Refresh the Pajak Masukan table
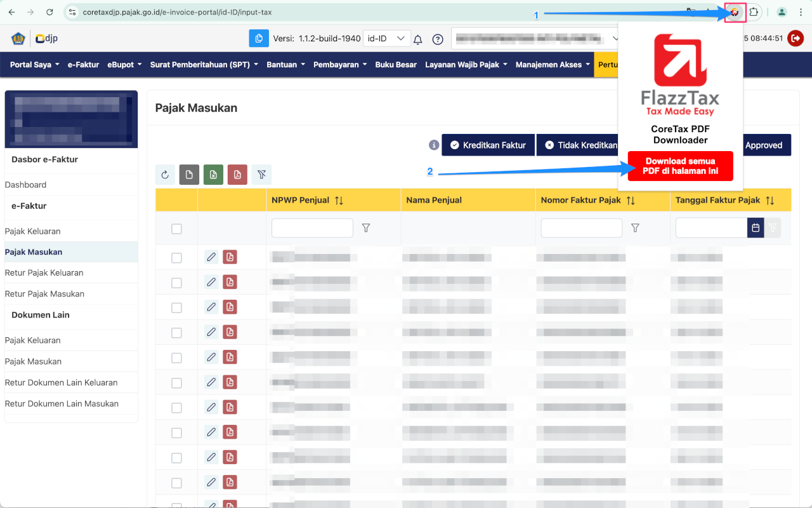This screenshot has height=508, width=812. [x=165, y=175]
